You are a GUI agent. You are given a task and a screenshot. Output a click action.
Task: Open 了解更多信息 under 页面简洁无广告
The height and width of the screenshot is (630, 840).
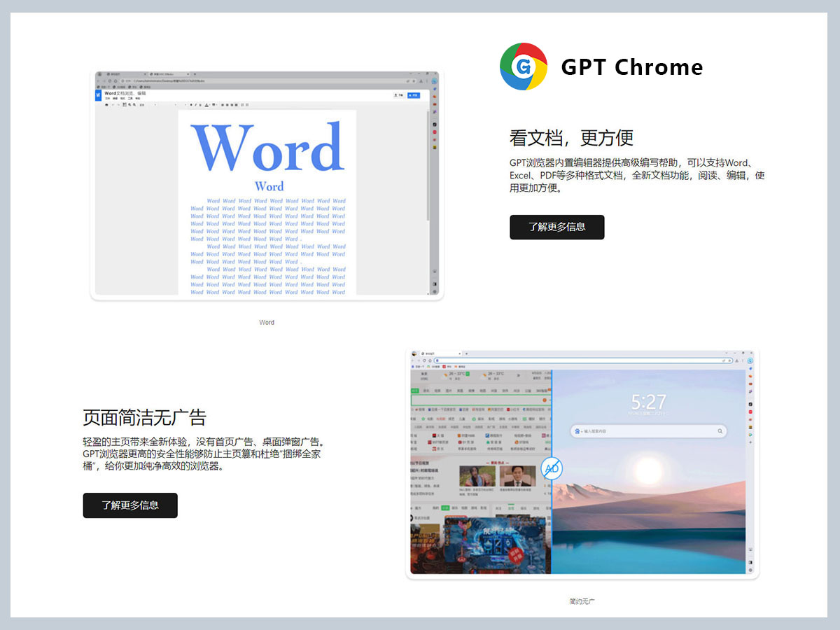click(x=130, y=505)
